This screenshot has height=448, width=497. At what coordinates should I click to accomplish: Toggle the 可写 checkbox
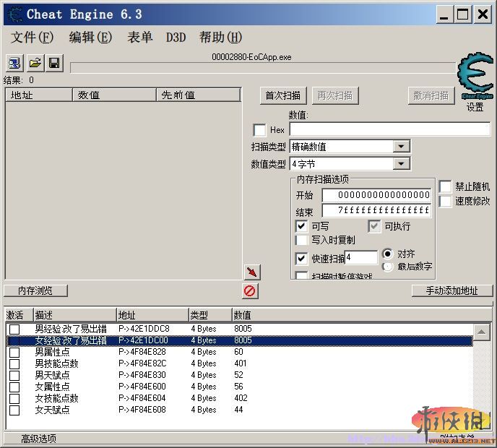(301, 226)
